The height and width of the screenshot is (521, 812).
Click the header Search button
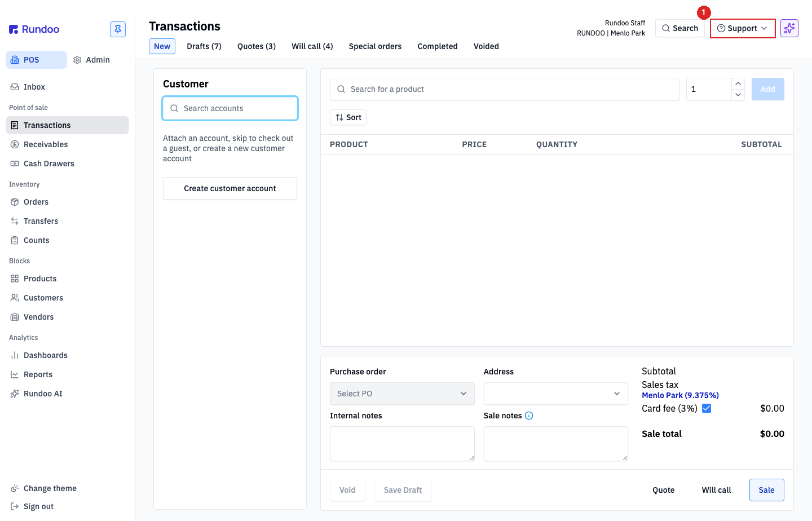[x=680, y=28]
